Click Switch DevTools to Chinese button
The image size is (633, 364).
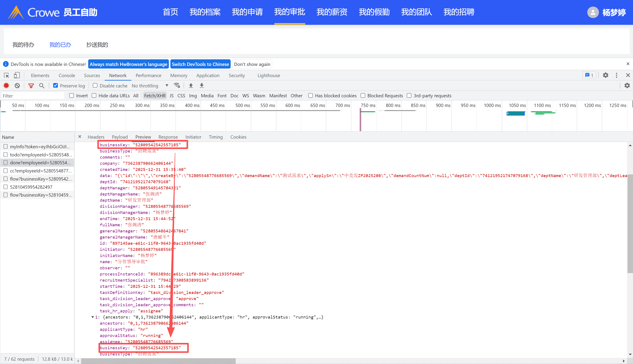tap(200, 64)
